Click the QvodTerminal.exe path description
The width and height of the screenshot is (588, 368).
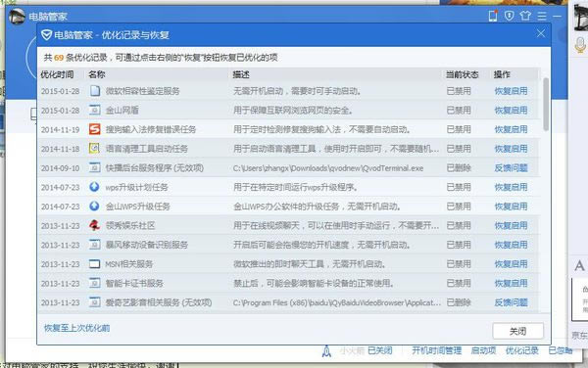(328, 168)
